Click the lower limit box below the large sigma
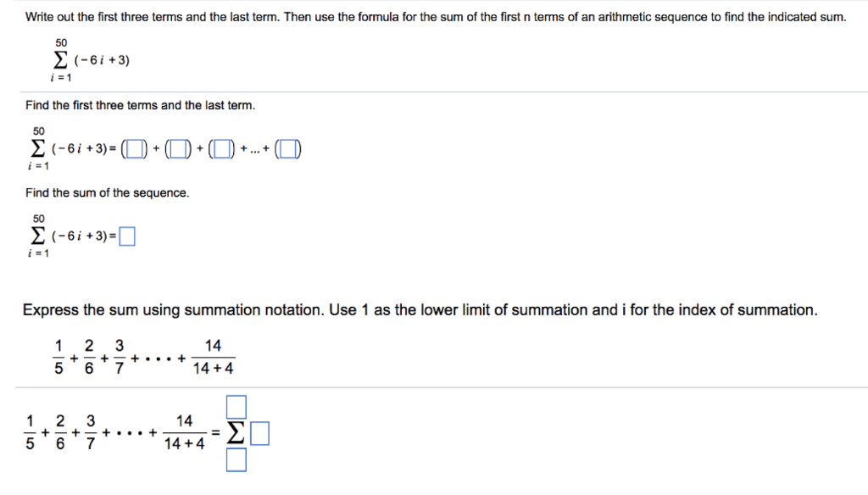Image resolution: width=868 pixels, height=495 pixels. (236, 460)
